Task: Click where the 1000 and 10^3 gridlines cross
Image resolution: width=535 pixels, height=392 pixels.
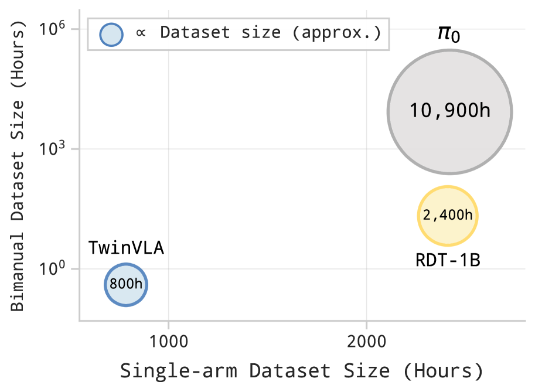Action: [x=169, y=149]
